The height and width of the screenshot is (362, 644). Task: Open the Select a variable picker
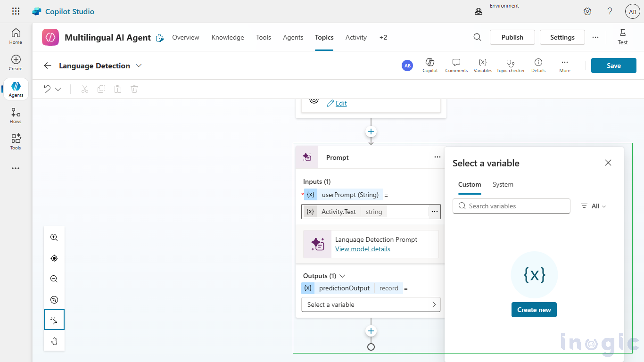coord(371,304)
